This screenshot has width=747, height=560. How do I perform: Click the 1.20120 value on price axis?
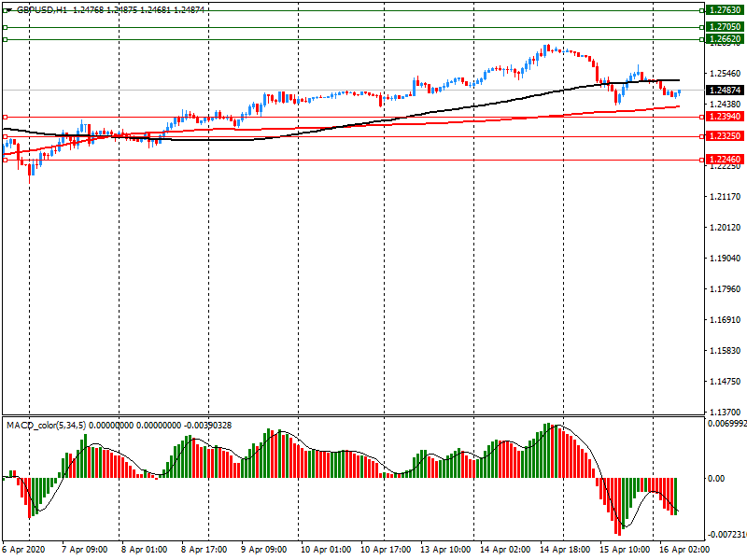(726, 228)
